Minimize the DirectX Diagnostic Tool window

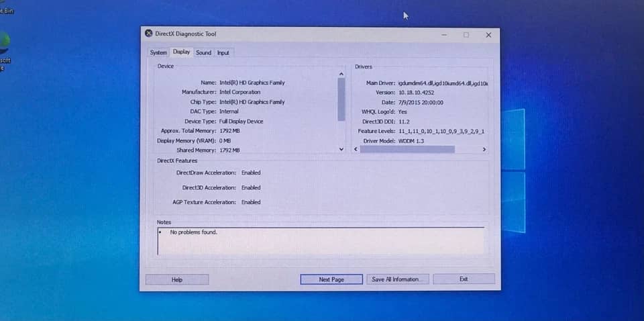tap(444, 35)
